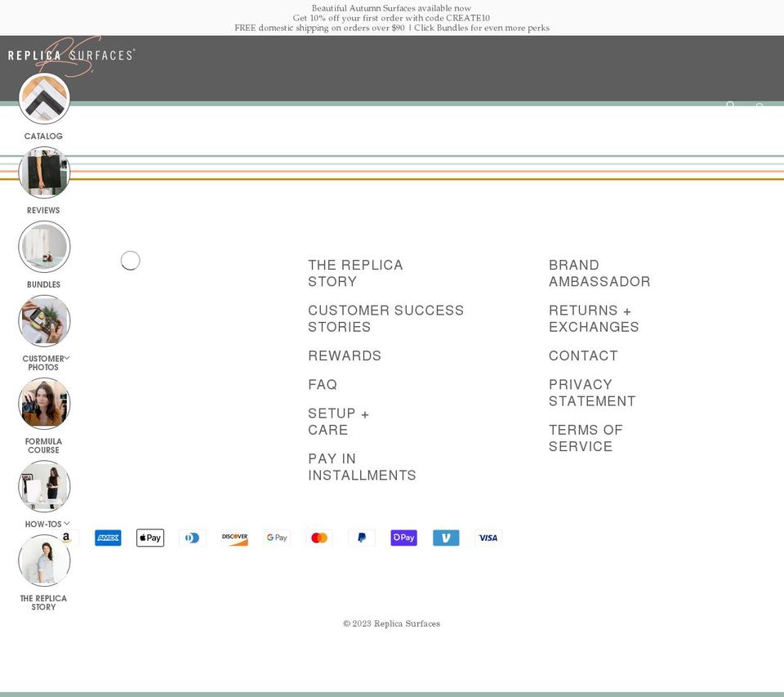The image size is (784, 697).
Task: Click the Amazon payment icon
Action: (65, 538)
